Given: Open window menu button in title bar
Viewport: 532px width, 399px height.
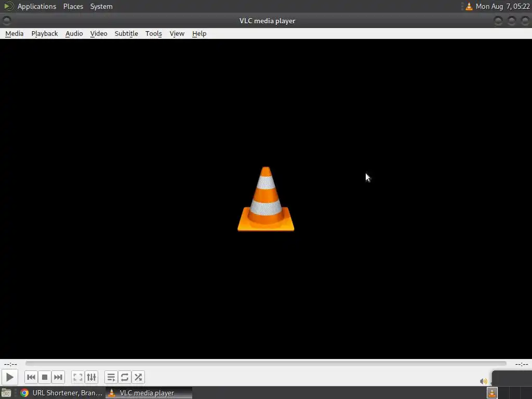Looking at the screenshot, I should click(6, 21).
